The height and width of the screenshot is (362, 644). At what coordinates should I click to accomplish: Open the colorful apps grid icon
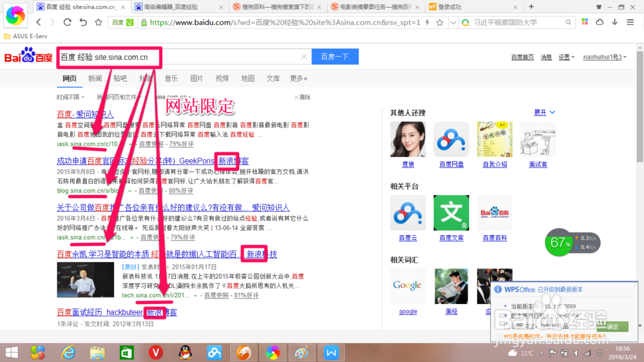click(585, 22)
